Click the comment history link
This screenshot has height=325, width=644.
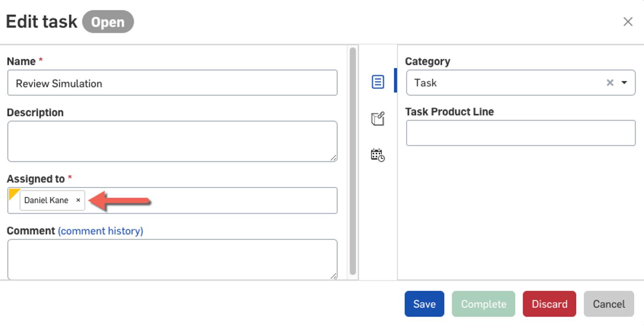click(100, 231)
